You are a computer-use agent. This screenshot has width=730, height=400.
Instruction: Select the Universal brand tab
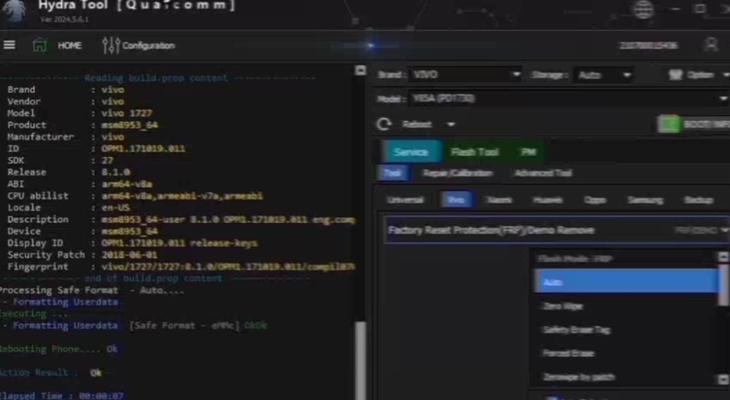405,200
